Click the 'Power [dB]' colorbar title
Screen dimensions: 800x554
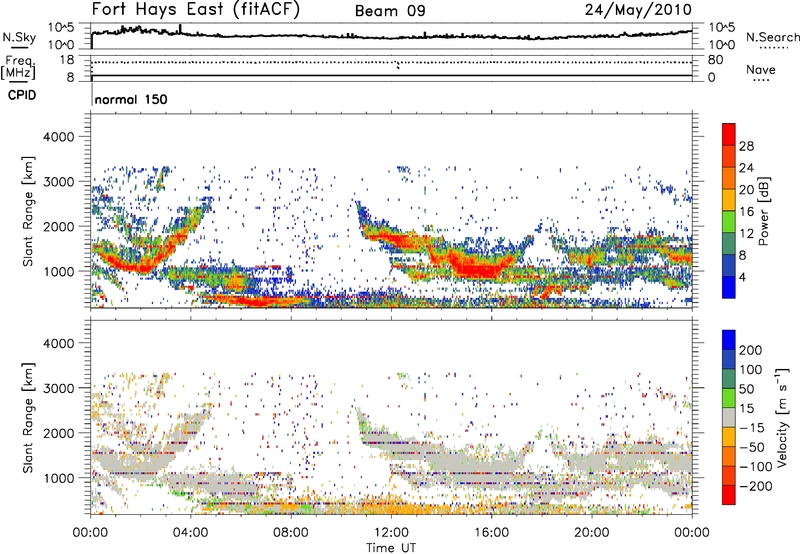(x=764, y=211)
